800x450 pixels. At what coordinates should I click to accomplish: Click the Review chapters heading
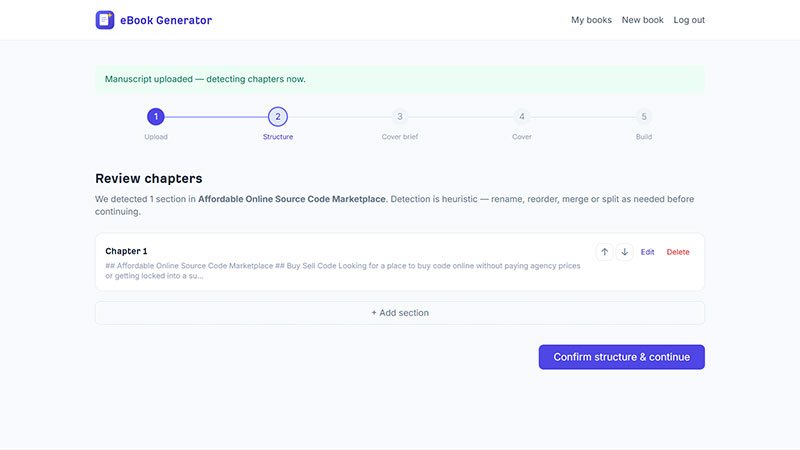(x=148, y=179)
